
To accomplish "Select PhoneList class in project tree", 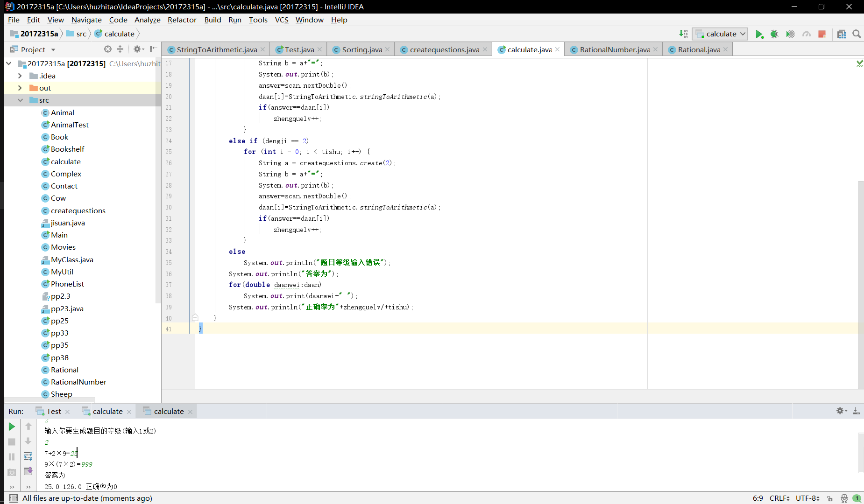I will (67, 284).
